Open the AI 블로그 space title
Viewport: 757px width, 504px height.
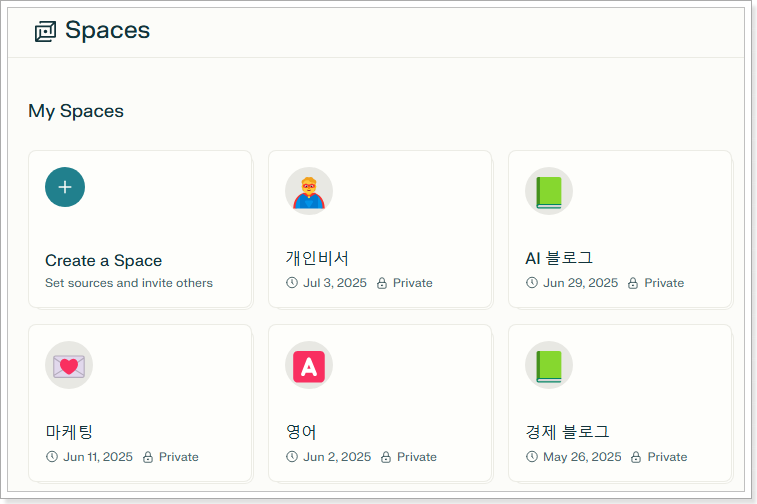[559, 258]
